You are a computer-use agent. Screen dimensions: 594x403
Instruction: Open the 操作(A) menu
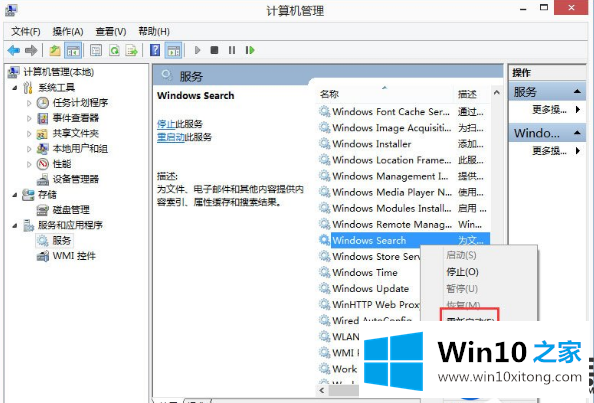click(x=68, y=31)
